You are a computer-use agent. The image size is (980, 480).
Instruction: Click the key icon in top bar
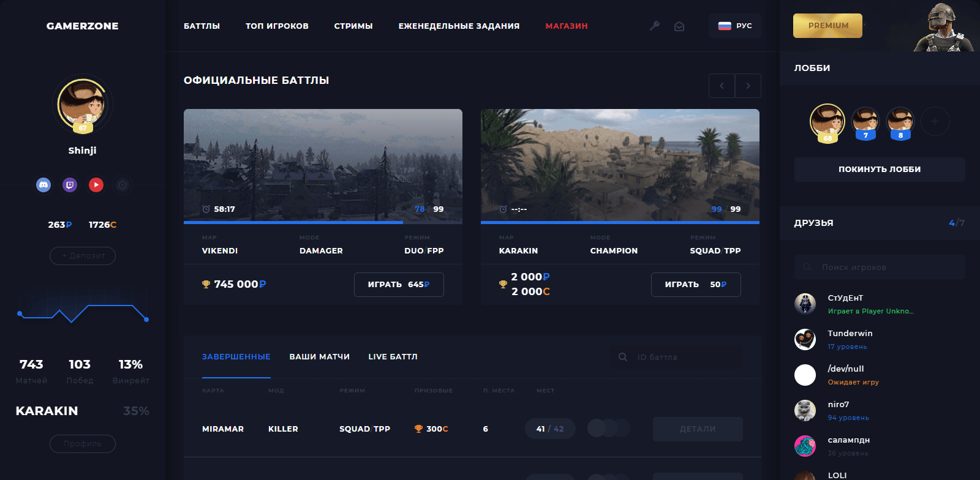655,26
